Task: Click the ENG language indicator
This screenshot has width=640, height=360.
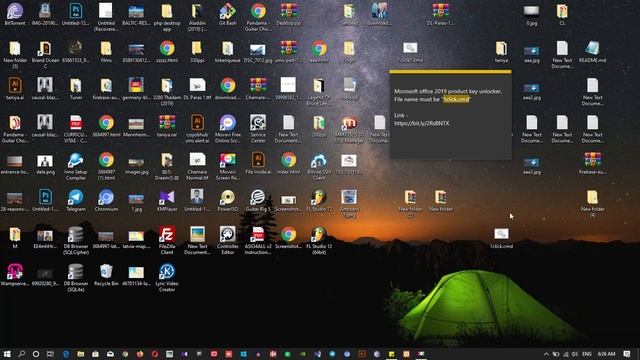Action: [x=587, y=354]
